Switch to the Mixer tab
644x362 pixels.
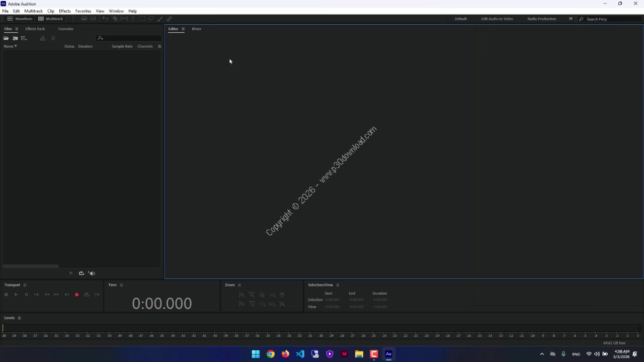pos(196,29)
